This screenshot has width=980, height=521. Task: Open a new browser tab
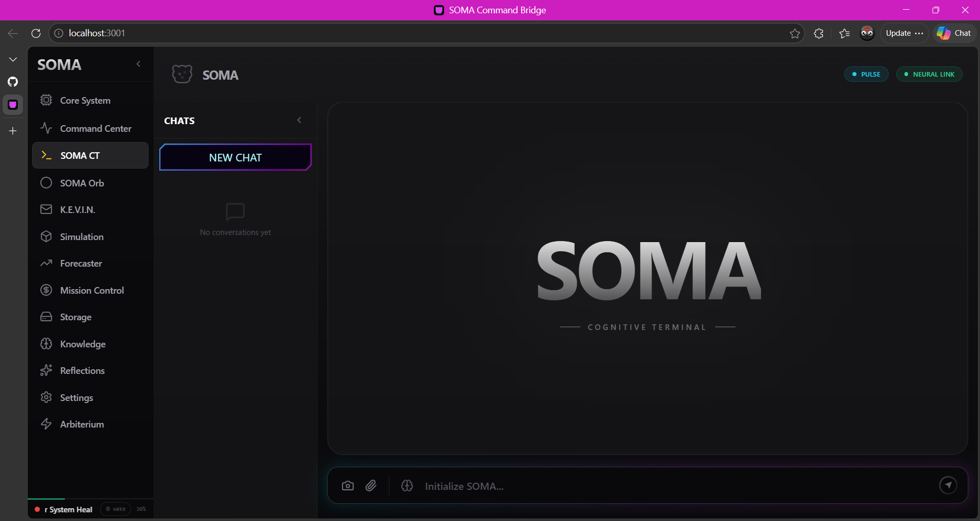click(x=13, y=131)
